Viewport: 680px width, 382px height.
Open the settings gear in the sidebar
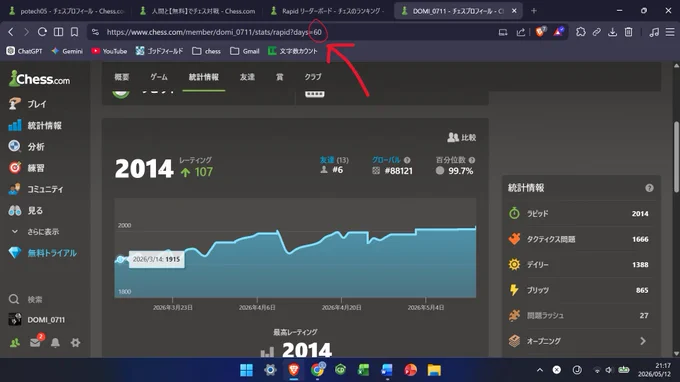[75, 343]
